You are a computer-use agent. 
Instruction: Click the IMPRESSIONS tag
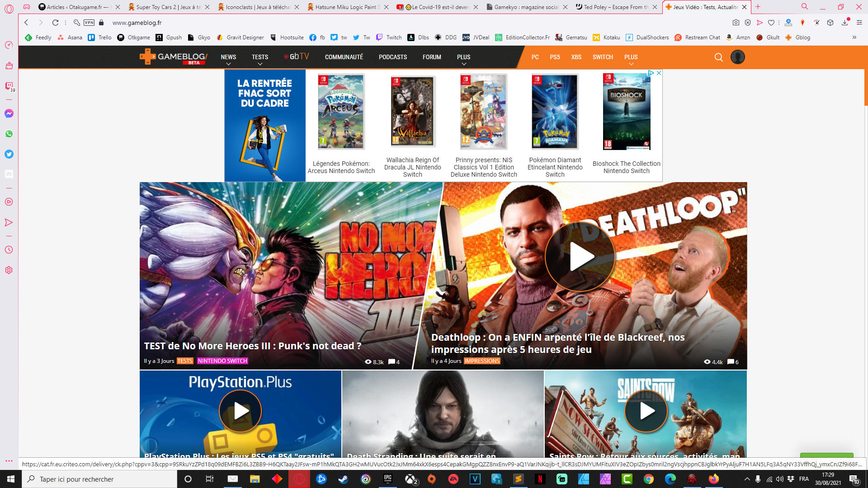482,361
